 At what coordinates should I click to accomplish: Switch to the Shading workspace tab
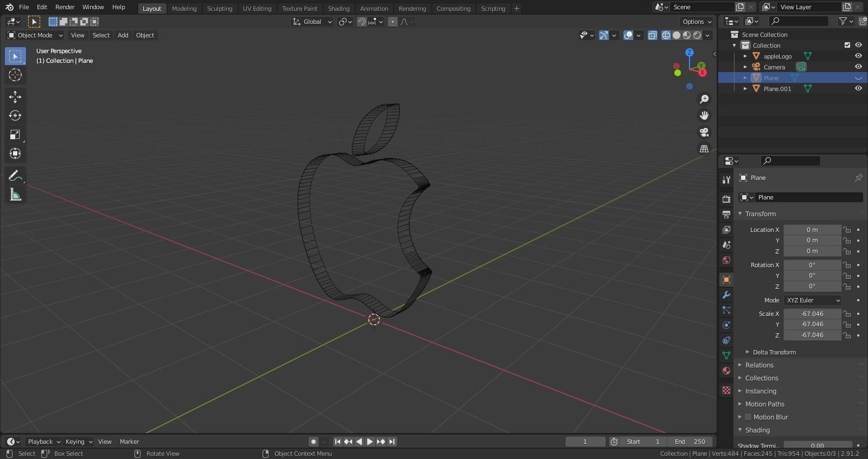pyautogui.click(x=339, y=9)
